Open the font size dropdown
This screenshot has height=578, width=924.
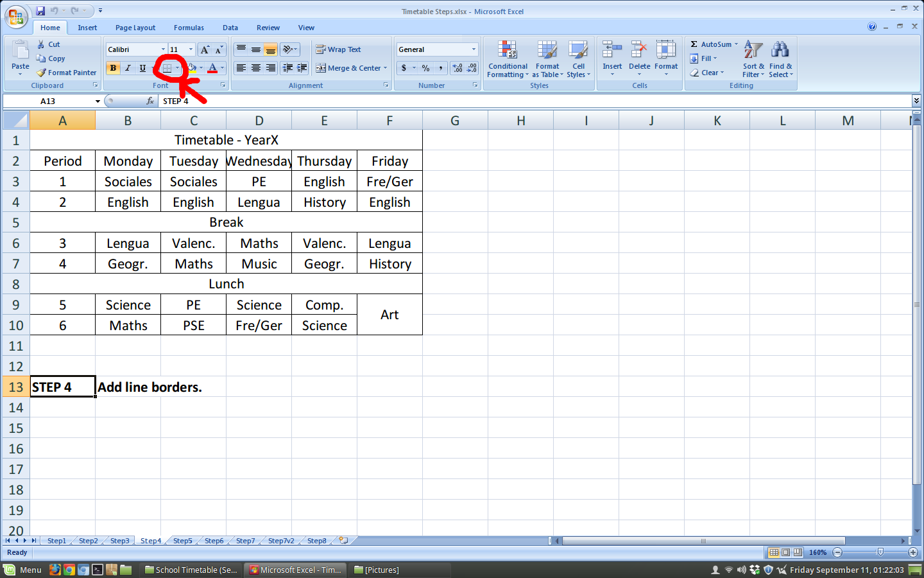coord(191,49)
